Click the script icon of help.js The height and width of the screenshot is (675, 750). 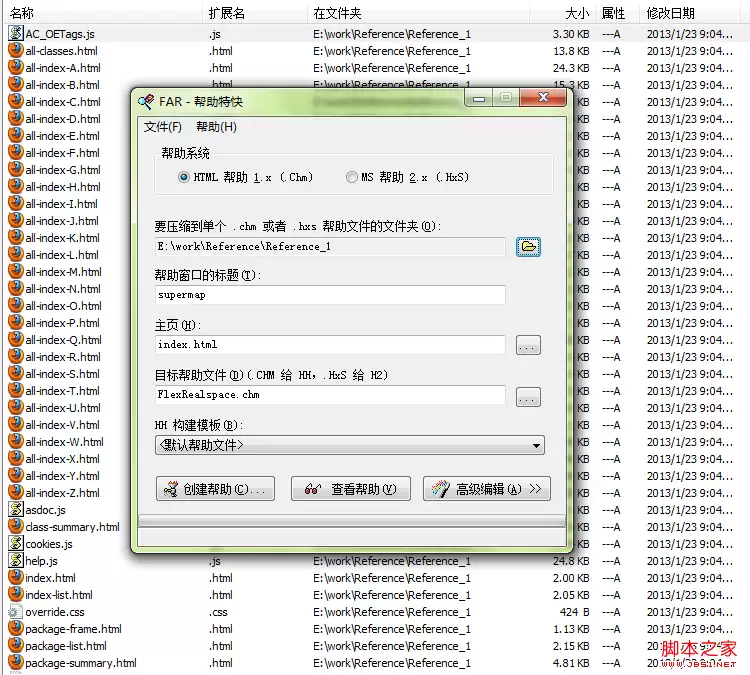click(16, 560)
